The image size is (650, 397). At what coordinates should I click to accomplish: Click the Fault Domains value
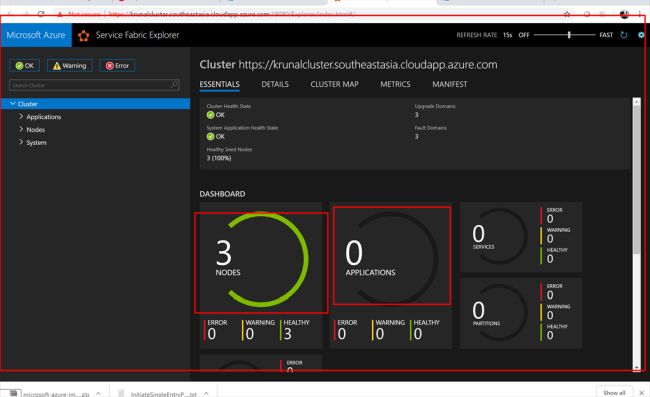(x=417, y=136)
